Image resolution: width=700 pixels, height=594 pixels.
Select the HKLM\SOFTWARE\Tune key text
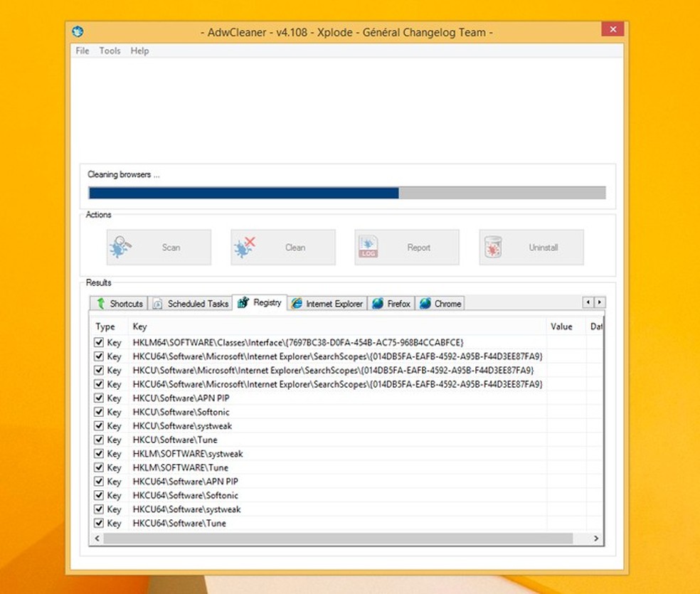point(181,467)
